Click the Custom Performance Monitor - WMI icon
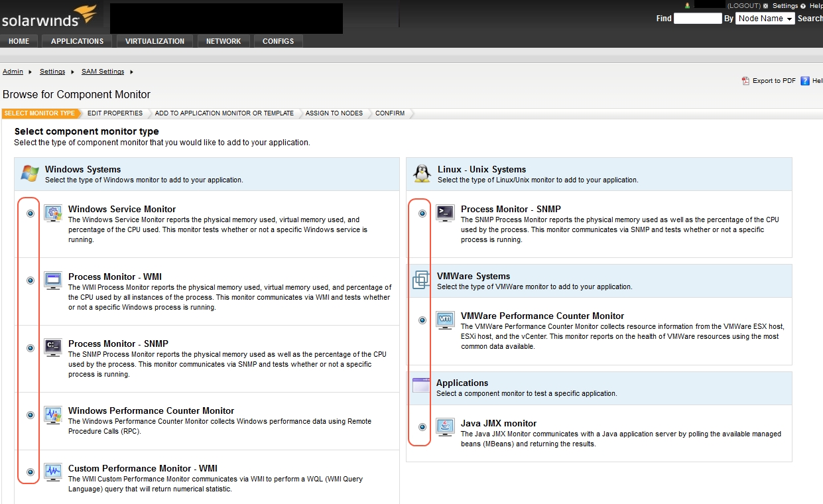 click(53, 472)
